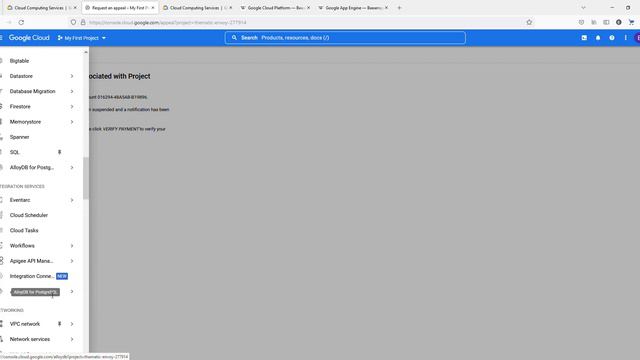Reload the current page

click(21, 22)
